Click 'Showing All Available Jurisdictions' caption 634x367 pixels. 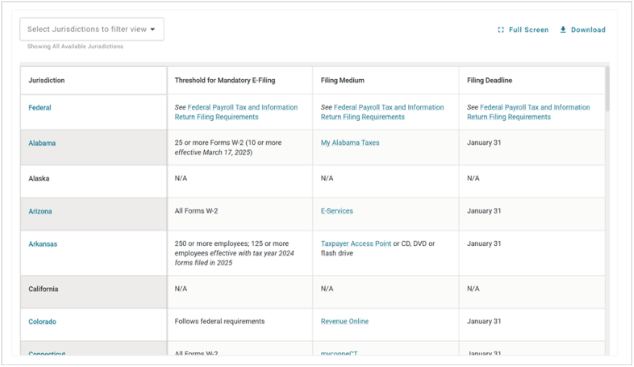75,46
